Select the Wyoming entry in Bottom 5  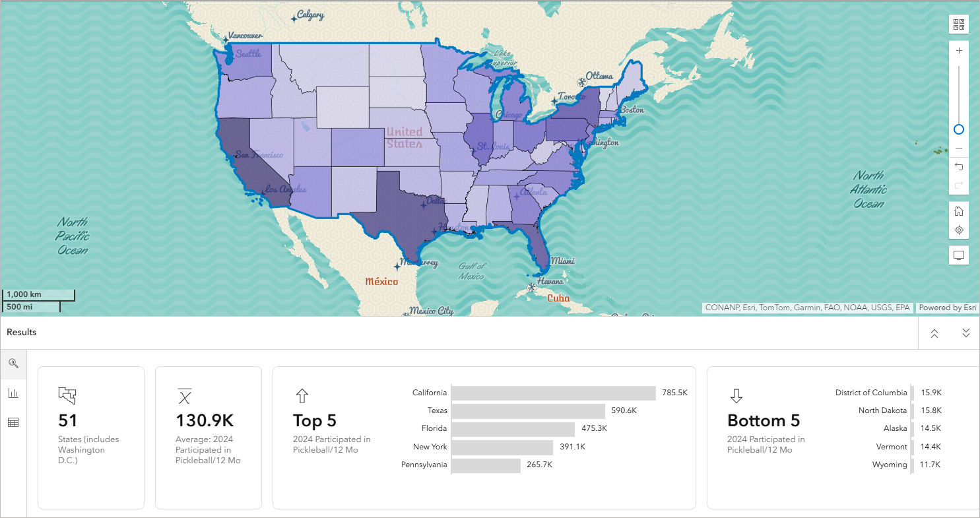point(890,465)
